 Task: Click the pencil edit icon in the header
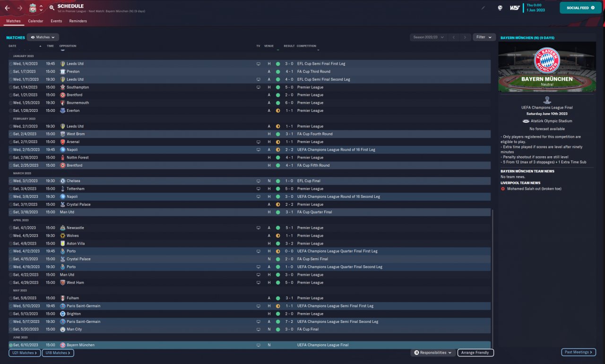(x=483, y=8)
